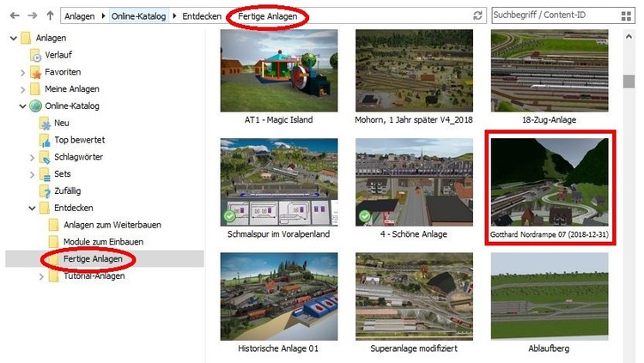This screenshot has width=644, height=363.
Task: Select Module zum Einbauen in the tree
Action: pos(103,242)
